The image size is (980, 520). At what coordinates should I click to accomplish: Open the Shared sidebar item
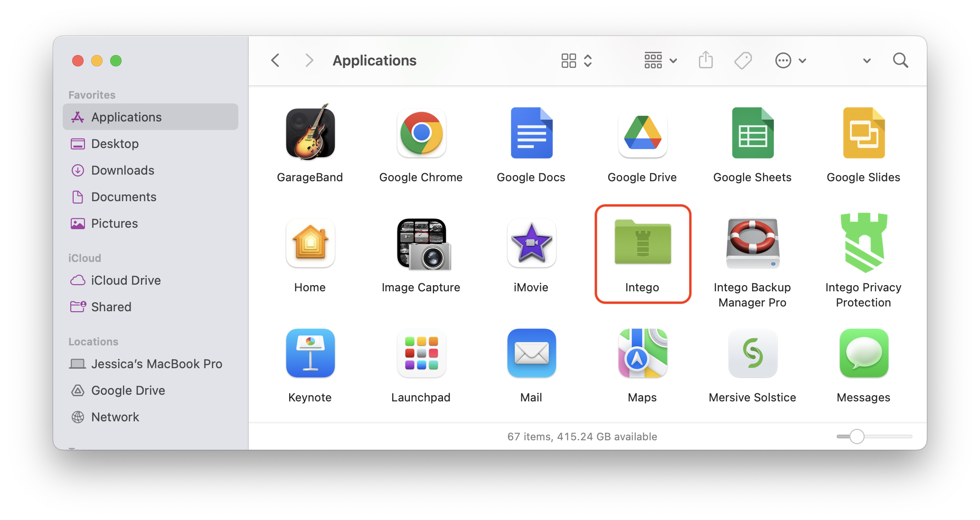(x=151, y=306)
